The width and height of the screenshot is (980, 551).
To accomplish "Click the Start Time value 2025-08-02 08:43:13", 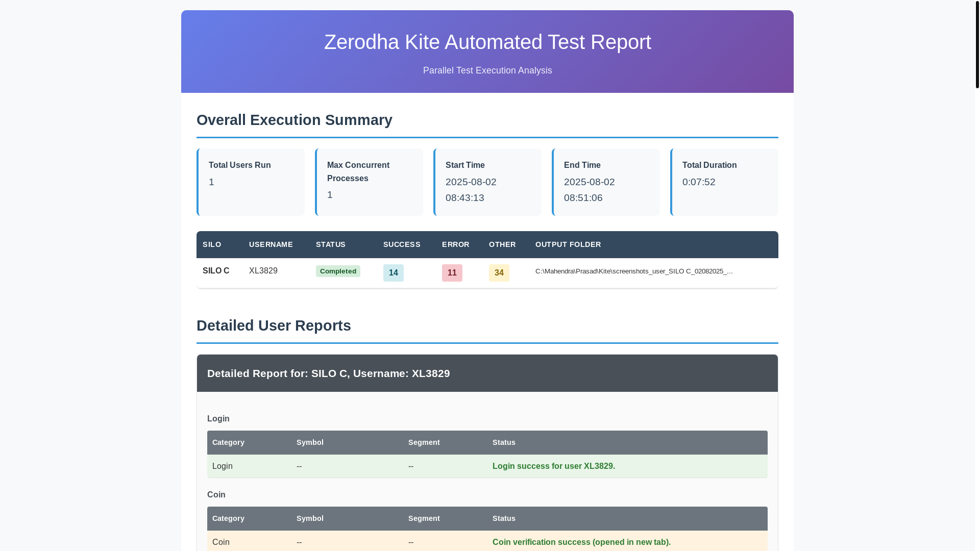I will pos(471,190).
